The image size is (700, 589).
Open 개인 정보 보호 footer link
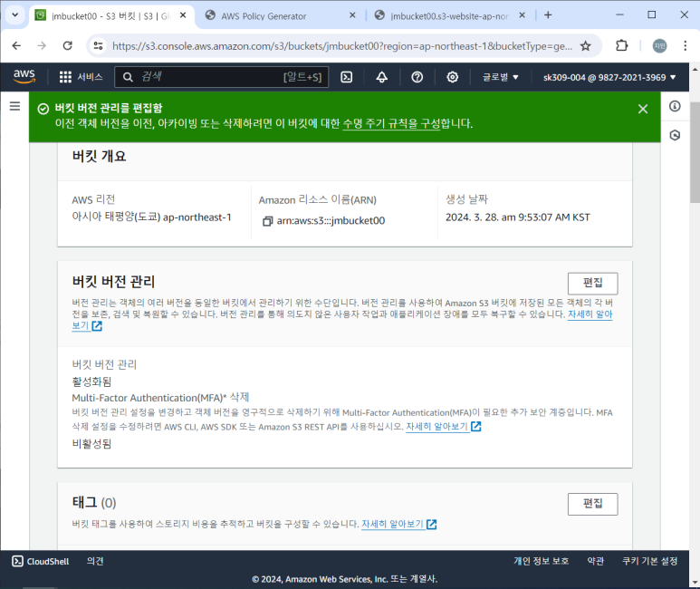[541, 561]
